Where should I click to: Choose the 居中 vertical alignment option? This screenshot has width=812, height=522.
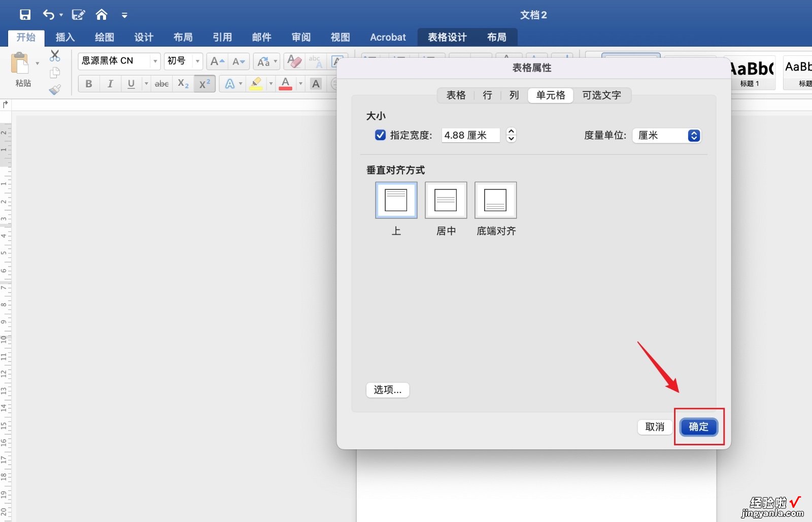[x=446, y=200]
